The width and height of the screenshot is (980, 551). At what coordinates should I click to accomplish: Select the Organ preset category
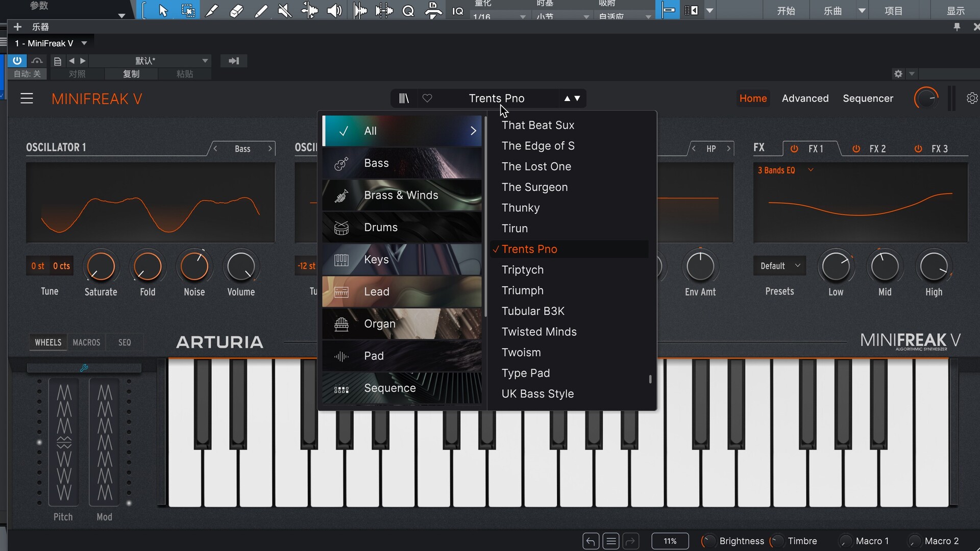click(x=402, y=324)
